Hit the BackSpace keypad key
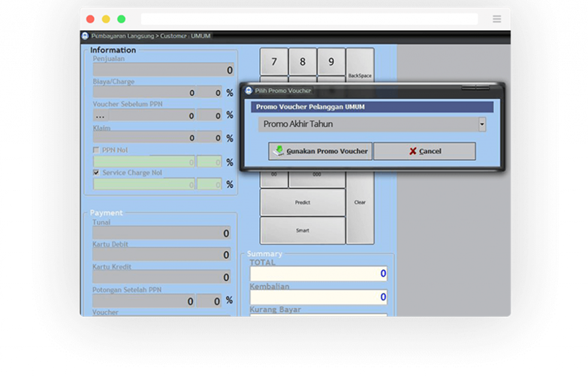 click(x=360, y=65)
